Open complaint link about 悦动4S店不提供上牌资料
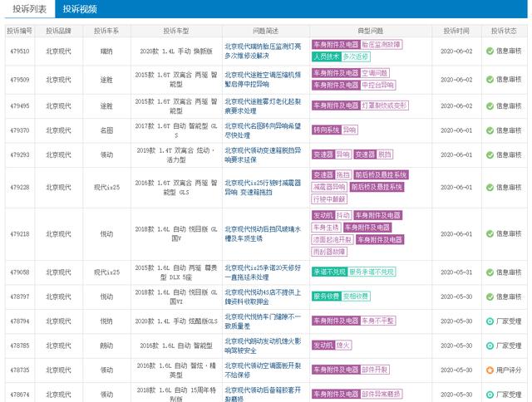The width and height of the screenshot is (532, 402). click(263, 297)
